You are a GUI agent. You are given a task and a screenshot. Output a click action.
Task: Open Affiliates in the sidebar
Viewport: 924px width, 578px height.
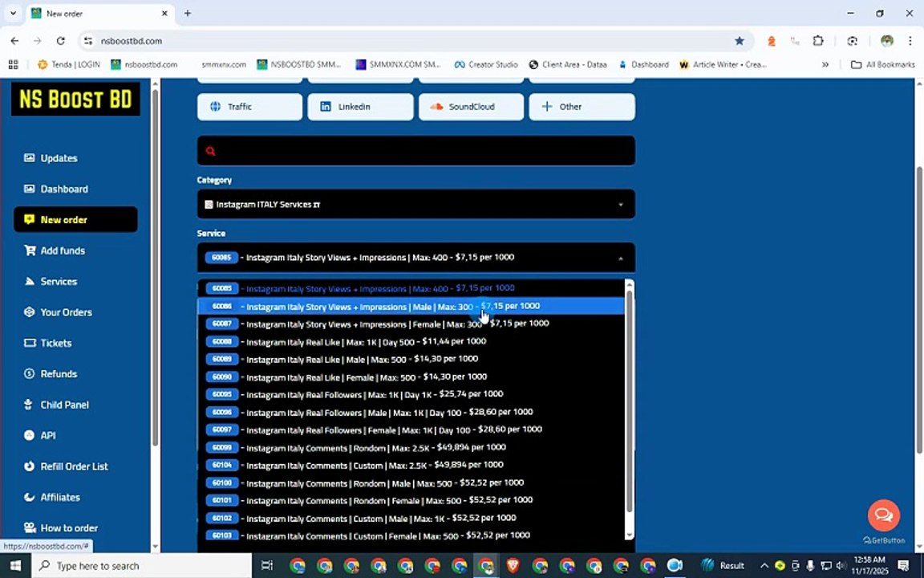[52, 497]
